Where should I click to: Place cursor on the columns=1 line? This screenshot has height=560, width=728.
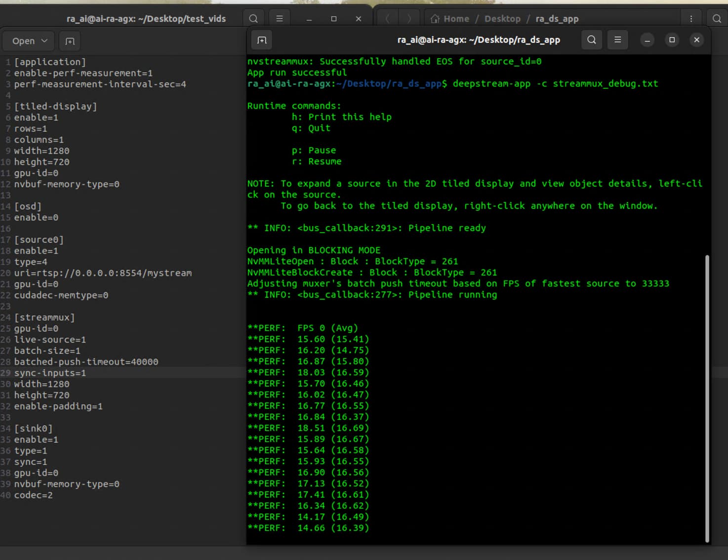pos(39,140)
